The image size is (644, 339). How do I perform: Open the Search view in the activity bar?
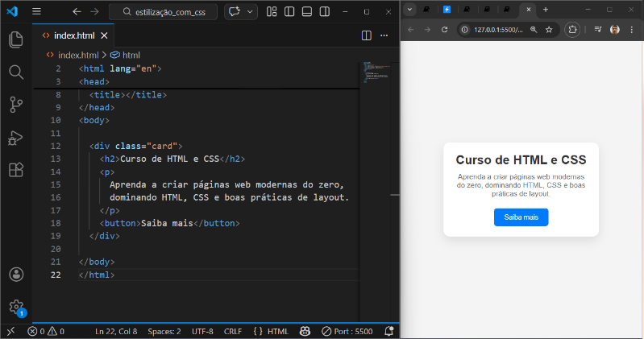click(x=15, y=72)
